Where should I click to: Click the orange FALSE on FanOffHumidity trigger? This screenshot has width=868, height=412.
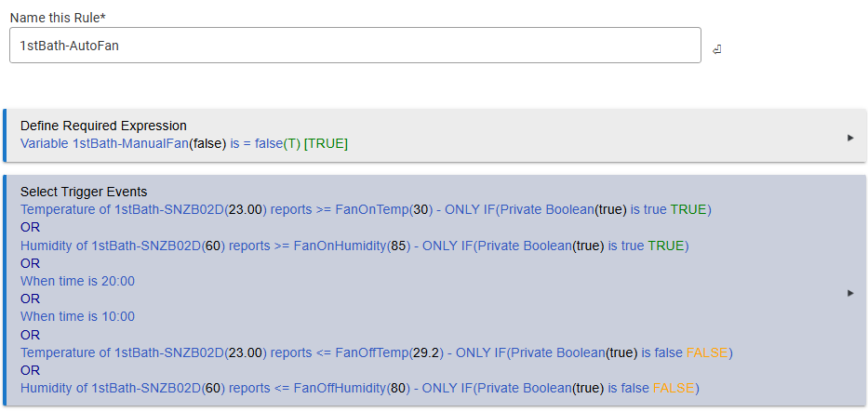[674, 388]
